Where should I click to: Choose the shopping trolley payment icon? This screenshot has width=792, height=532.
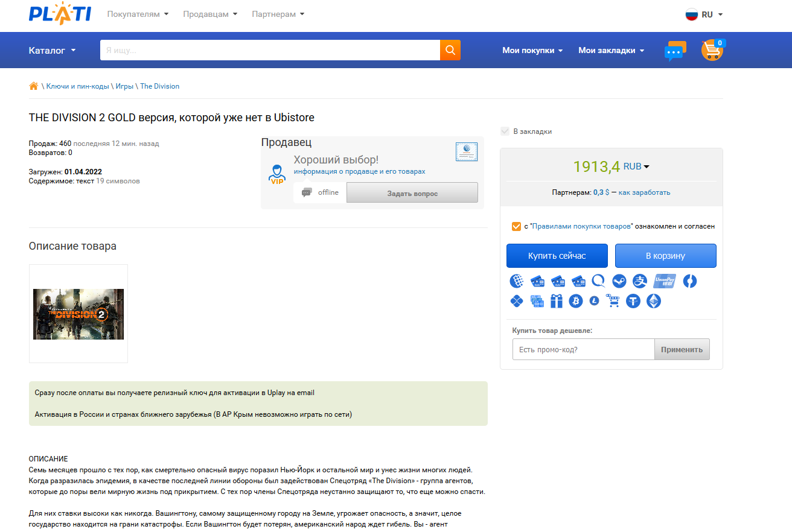pos(613,301)
